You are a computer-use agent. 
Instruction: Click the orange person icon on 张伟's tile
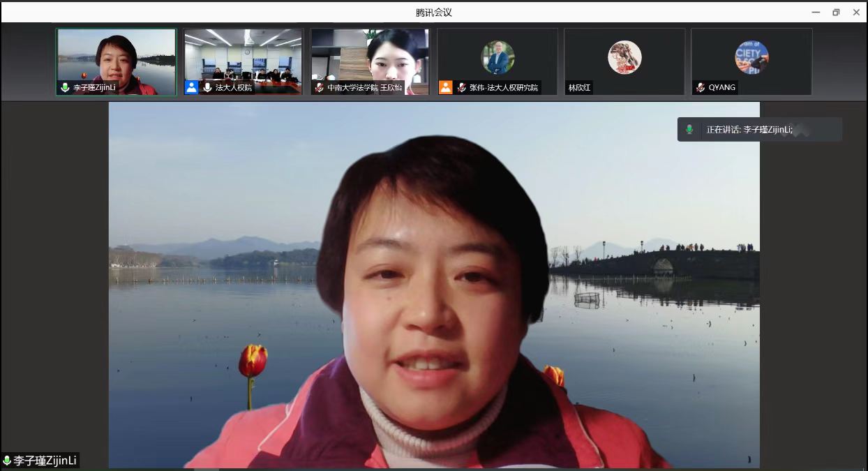click(x=445, y=87)
